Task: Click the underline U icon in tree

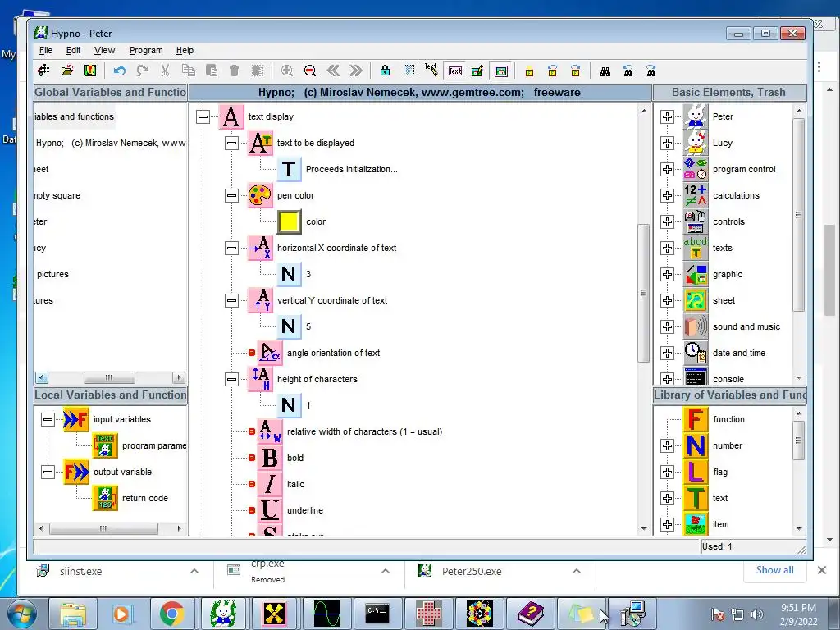Action: click(270, 510)
